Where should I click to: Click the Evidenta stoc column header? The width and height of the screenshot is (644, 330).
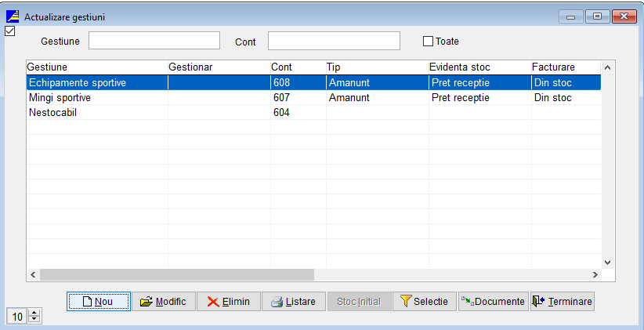479,67
